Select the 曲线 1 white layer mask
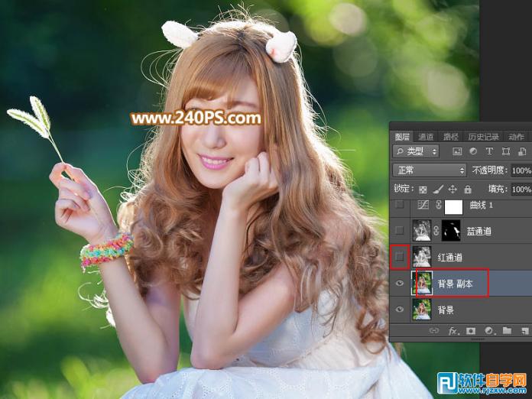This screenshot has width=532, height=399. (453, 206)
